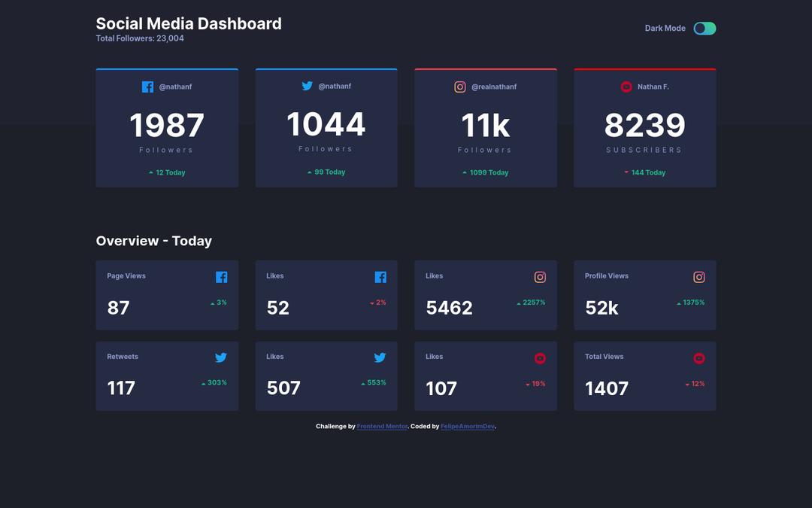Click Instagram icon beside @realnathanf
This screenshot has height=508, width=812.
(x=460, y=87)
